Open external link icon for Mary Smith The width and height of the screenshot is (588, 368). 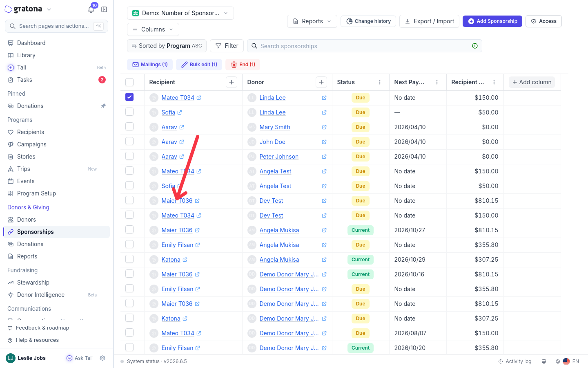point(324,127)
